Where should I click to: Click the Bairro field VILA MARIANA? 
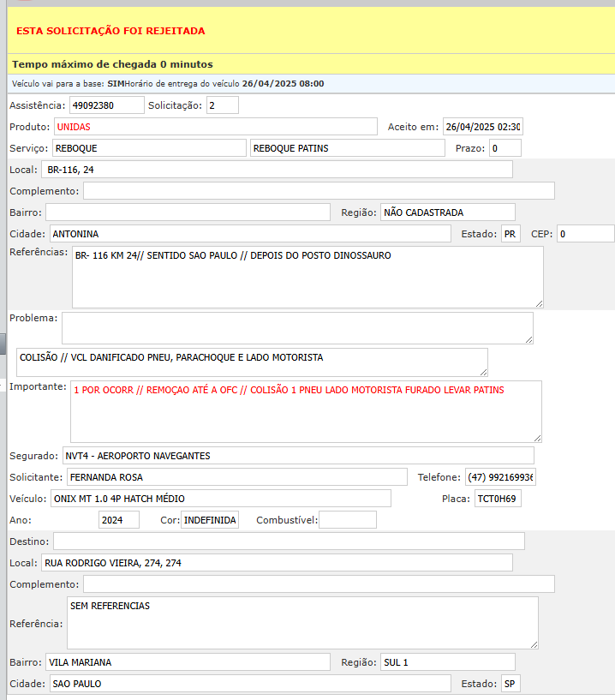[188, 662]
